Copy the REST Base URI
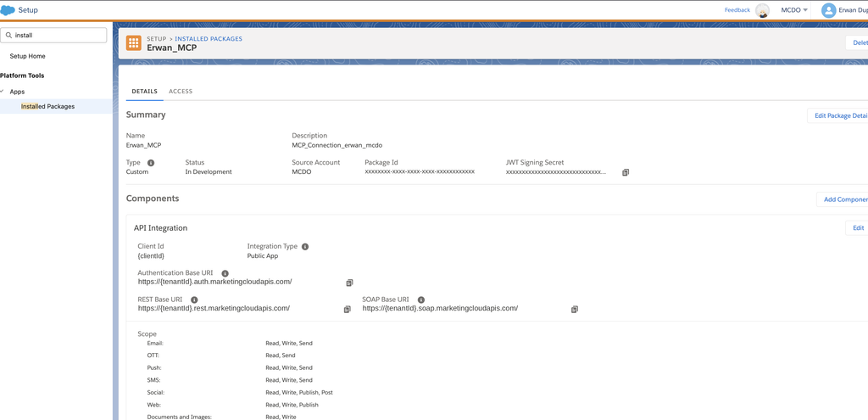Viewport: 868px width, 420px height. click(x=347, y=309)
